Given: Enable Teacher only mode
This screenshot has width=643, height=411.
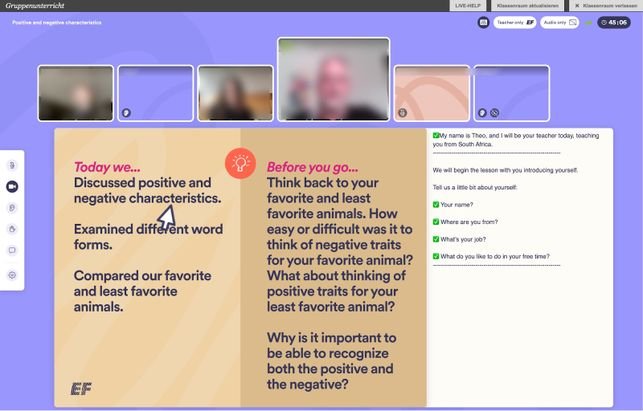Looking at the screenshot, I should pyautogui.click(x=514, y=21).
